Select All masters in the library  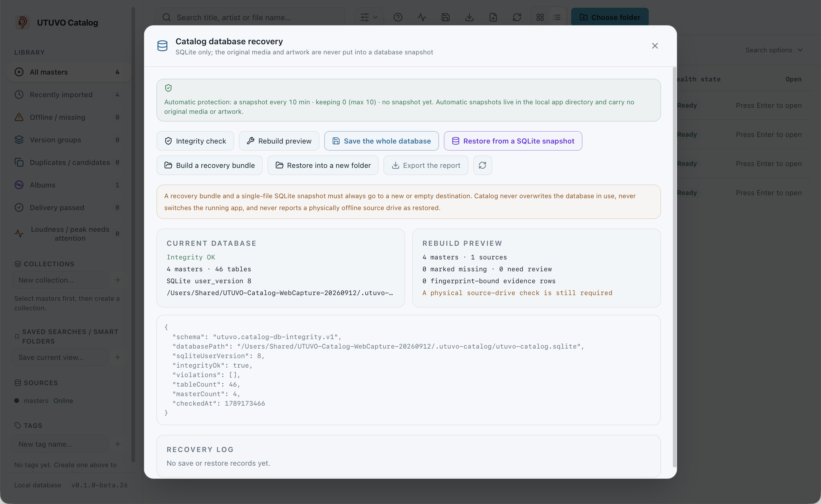[x=69, y=72]
